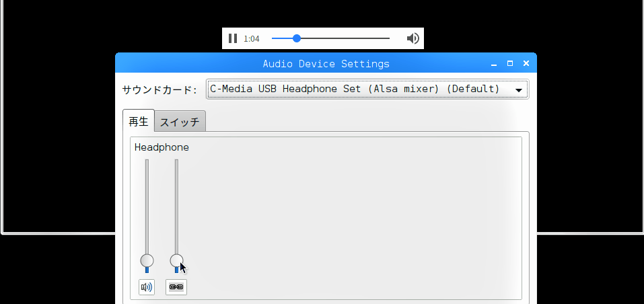Switch to the 再生 tab

[139, 120]
